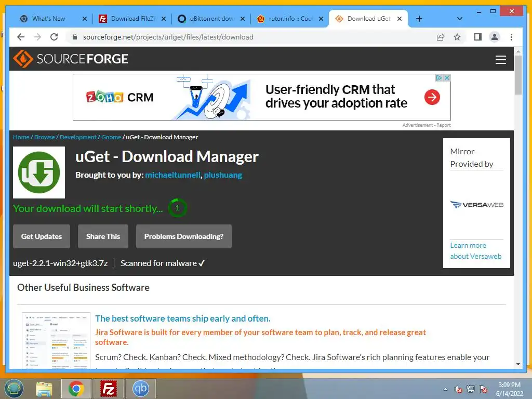Image resolution: width=532 pixels, height=399 pixels.
Task: Click the Jira Software screenshot thumbnail
Action: tap(56, 340)
